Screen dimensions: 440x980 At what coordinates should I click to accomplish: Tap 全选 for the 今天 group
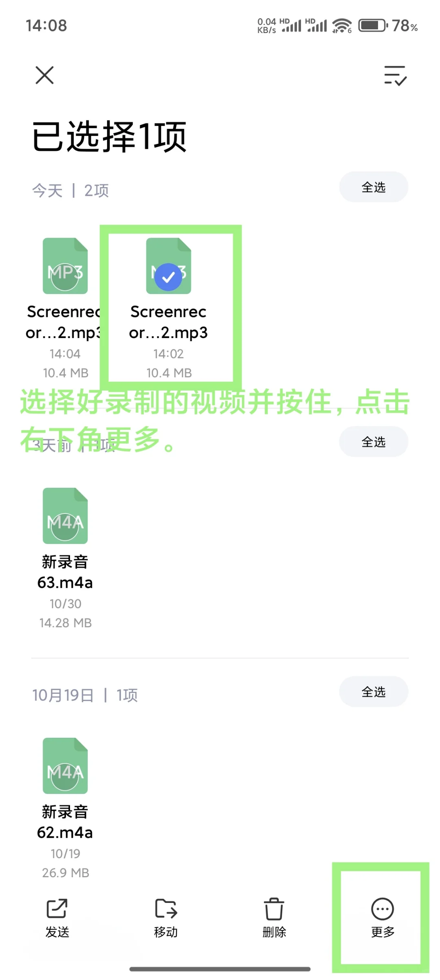click(x=374, y=187)
